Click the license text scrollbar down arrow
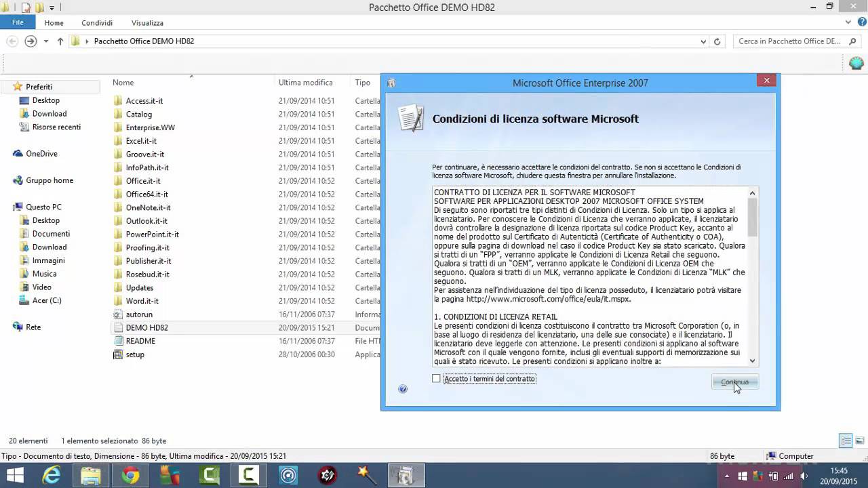 [753, 361]
